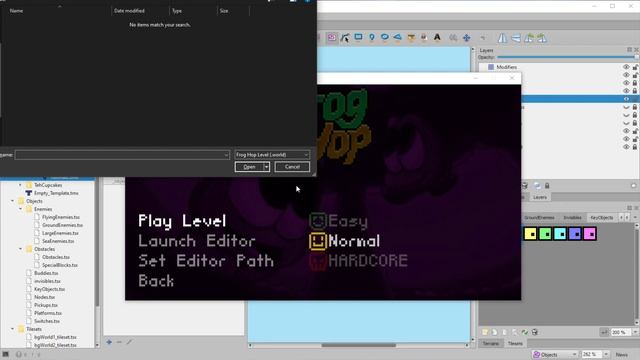Select the Insert Point tool
The height and width of the screenshot is (360, 640).
coord(371,38)
